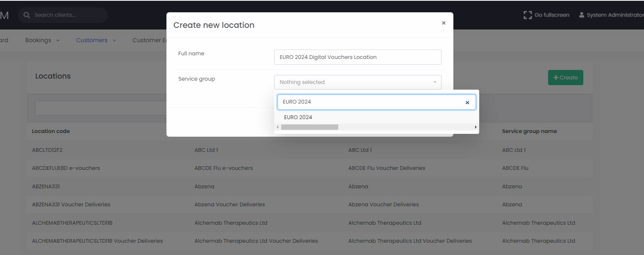The image size is (644, 255).
Task: Click the Location code column header
Action: tap(51, 131)
